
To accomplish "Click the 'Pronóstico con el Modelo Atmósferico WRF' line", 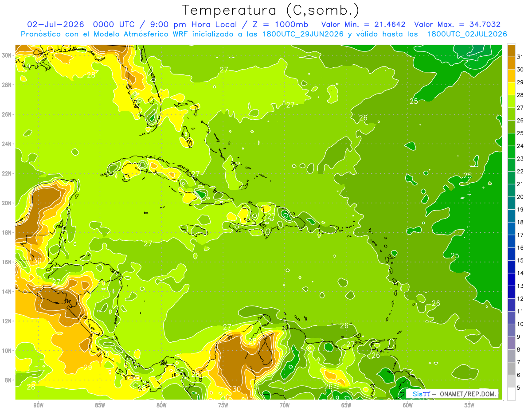I will [264, 34].
